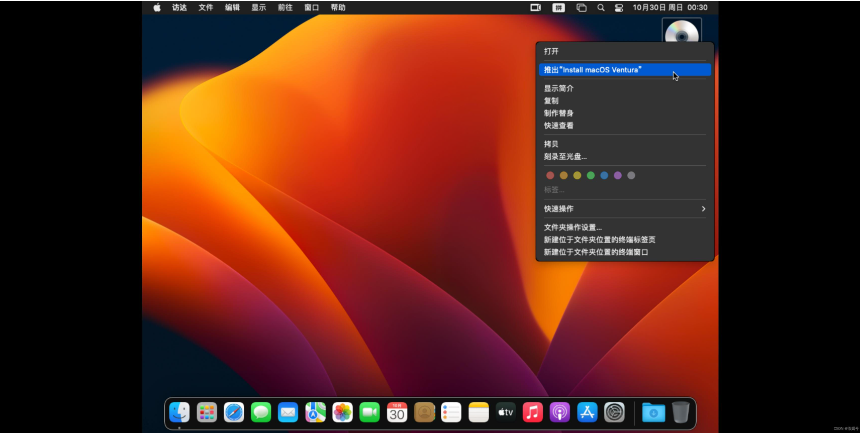Screen dimensions: 860x433
Task: Choose 显示简介 from the context menu
Action: [559, 88]
